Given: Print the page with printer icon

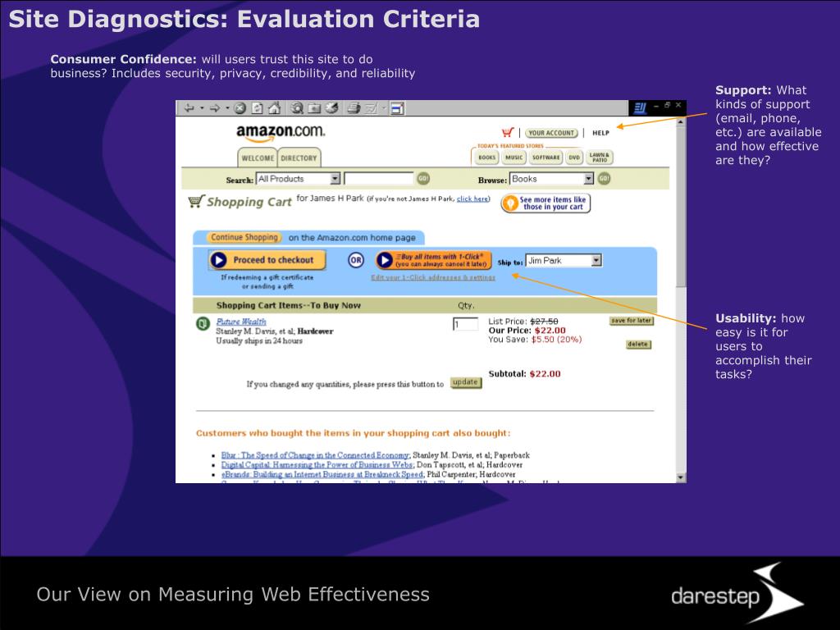Looking at the screenshot, I should coord(354,108).
